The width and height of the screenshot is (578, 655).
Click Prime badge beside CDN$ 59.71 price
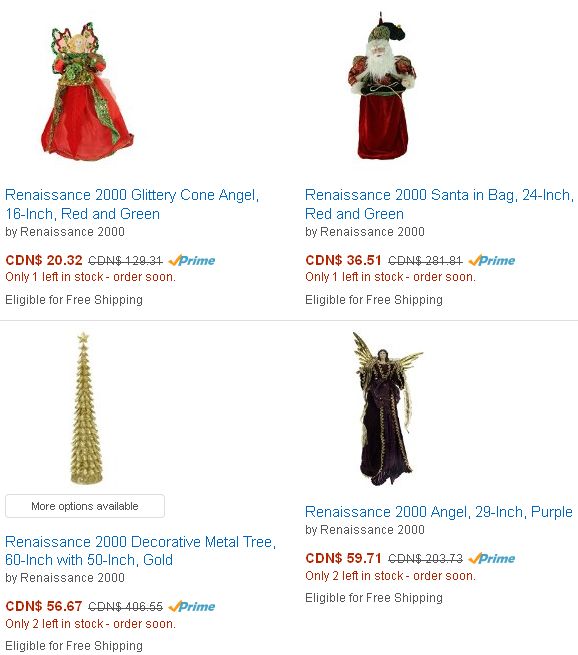tap(492, 558)
